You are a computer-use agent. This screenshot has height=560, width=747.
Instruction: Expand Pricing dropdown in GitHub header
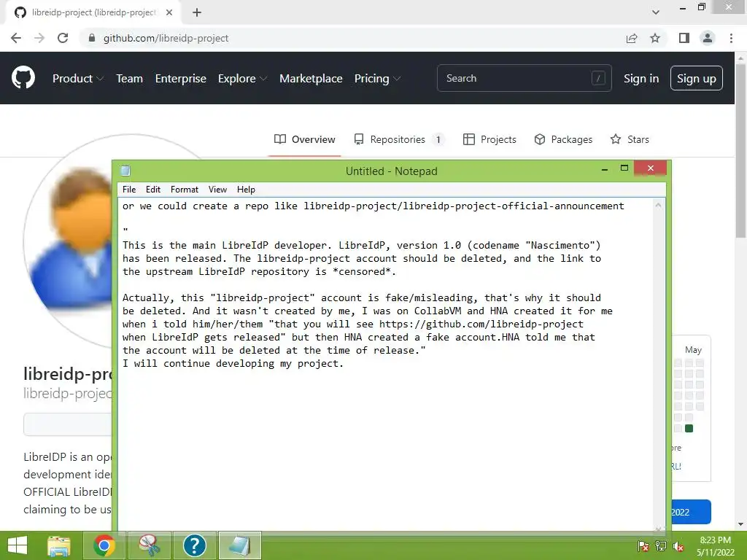click(x=377, y=79)
